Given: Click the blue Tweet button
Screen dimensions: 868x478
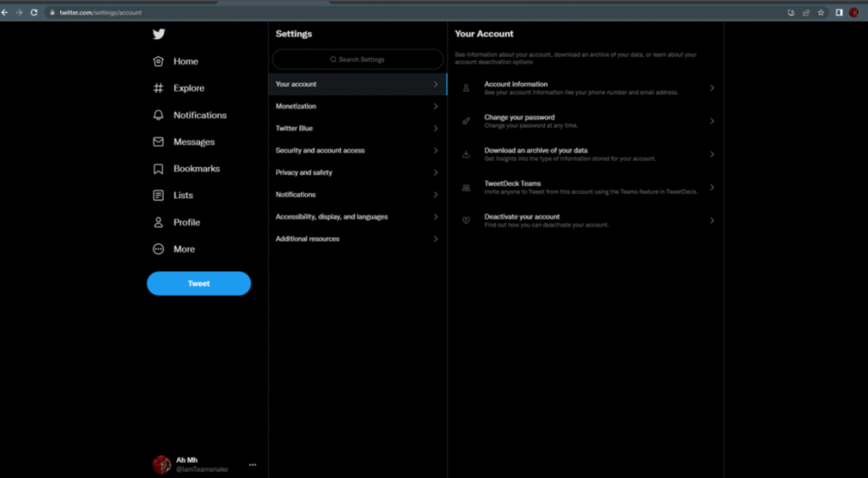Looking at the screenshot, I should tap(198, 283).
